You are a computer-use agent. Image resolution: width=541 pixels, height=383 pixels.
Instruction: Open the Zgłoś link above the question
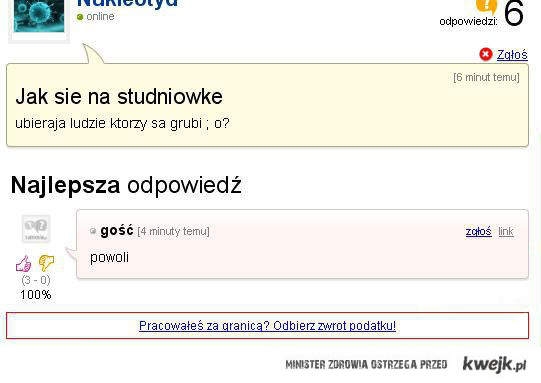coord(512,55)
